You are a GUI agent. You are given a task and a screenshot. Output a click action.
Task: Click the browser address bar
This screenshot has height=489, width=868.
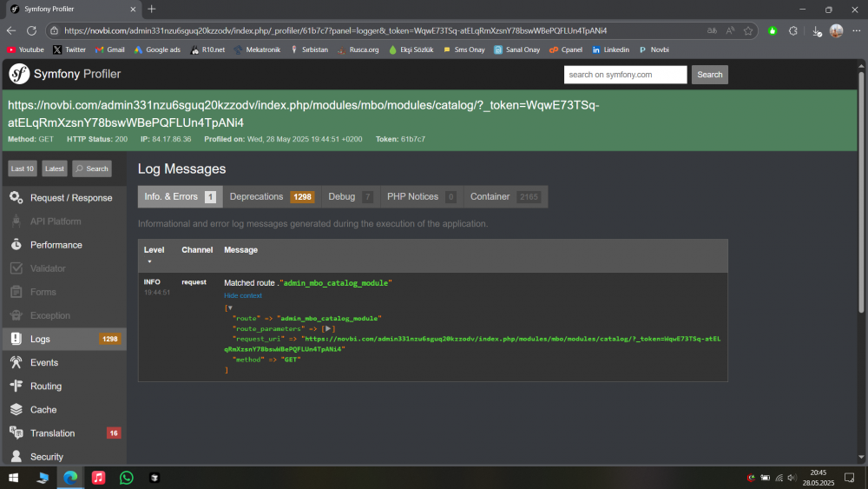click(377, 31)
